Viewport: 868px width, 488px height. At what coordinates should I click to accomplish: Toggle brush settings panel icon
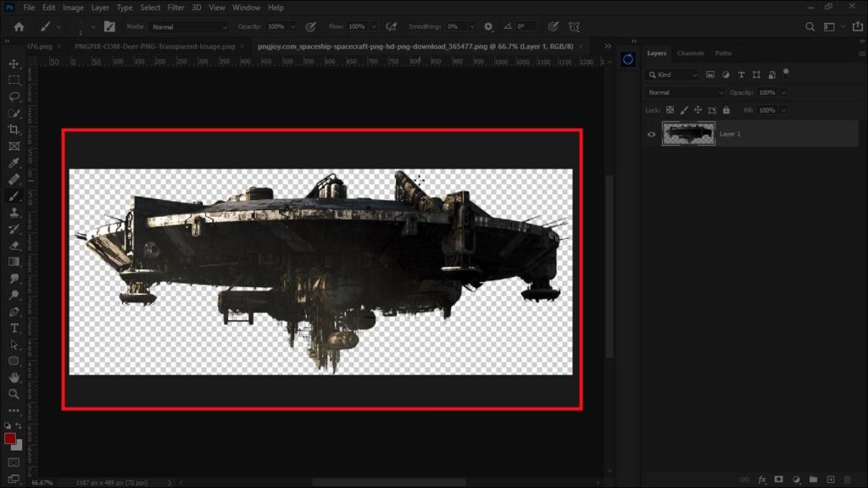click(109, 26)
